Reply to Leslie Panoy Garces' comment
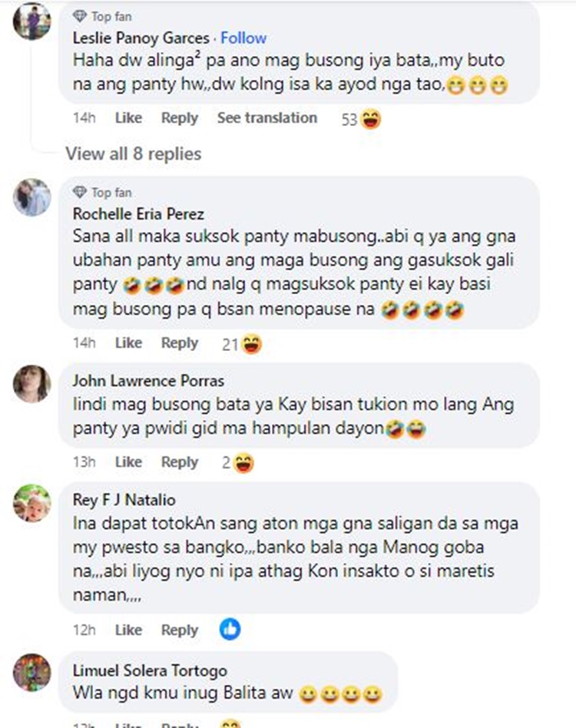This screenshot has height=728, width=576. point(180,118)
